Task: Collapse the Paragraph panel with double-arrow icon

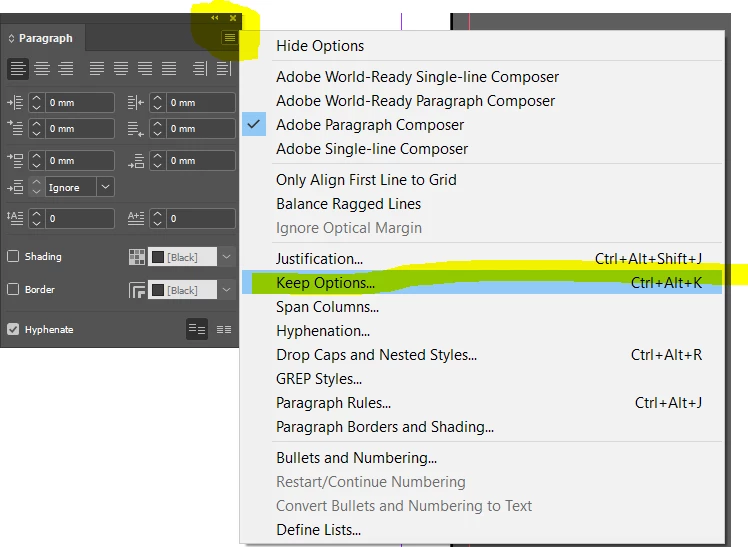Action: coord(215,18)
